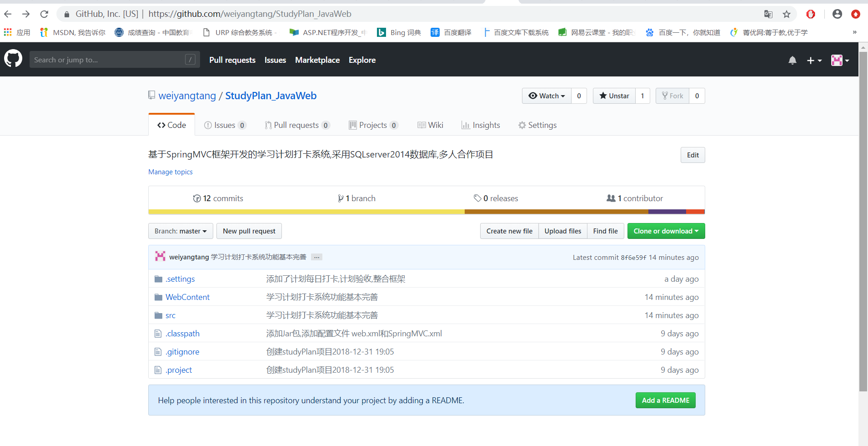Click the Add a README button

point(665,400)
